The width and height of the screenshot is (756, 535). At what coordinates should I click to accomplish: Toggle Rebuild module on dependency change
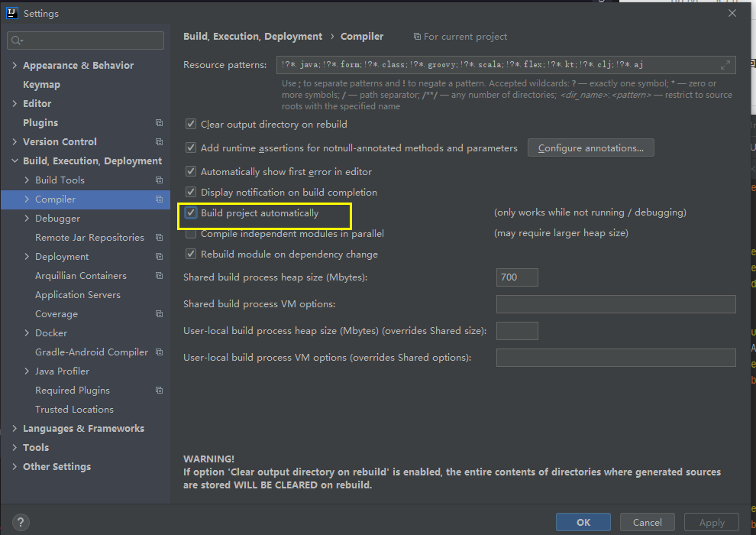click(x=191, y=255)
